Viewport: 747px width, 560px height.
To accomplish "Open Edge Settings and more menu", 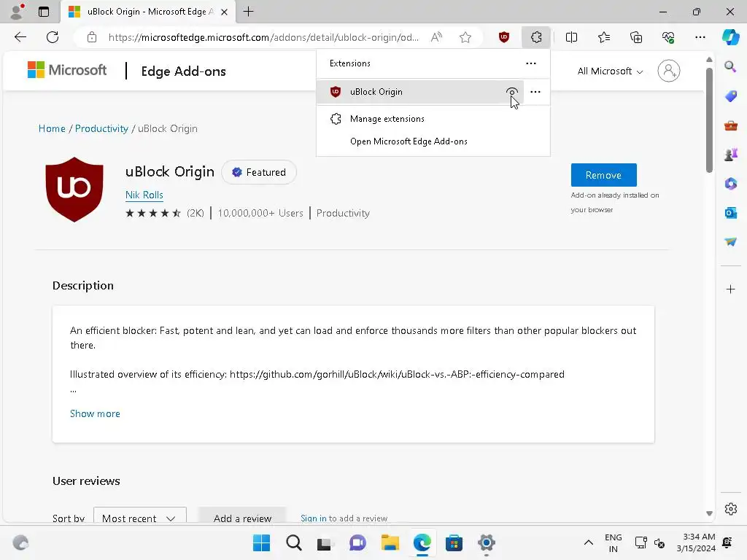I will [x=700, y=37].
